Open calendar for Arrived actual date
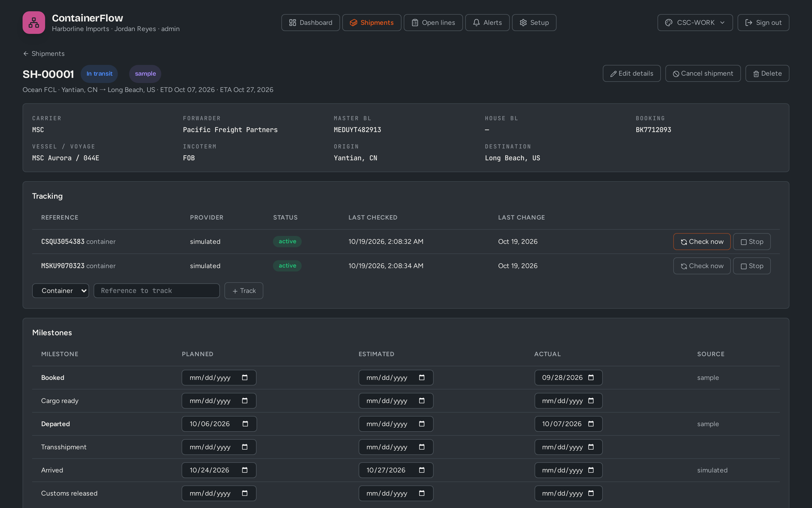Image resolution: width=812 pixels, height=508 pixels. click(x=591, y=470)
